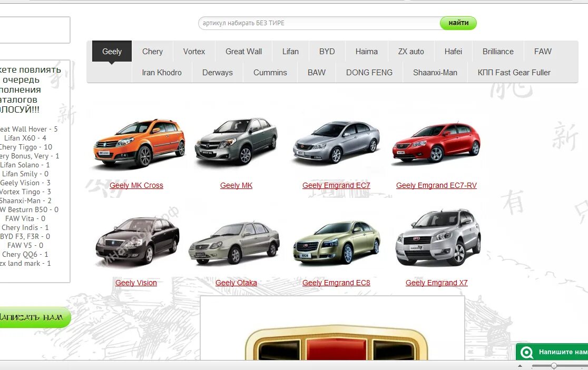Screen dimensions: 588x370
Task: Select poll entry Chery Tiggo - 10
Action: click(x=26, y=147)
